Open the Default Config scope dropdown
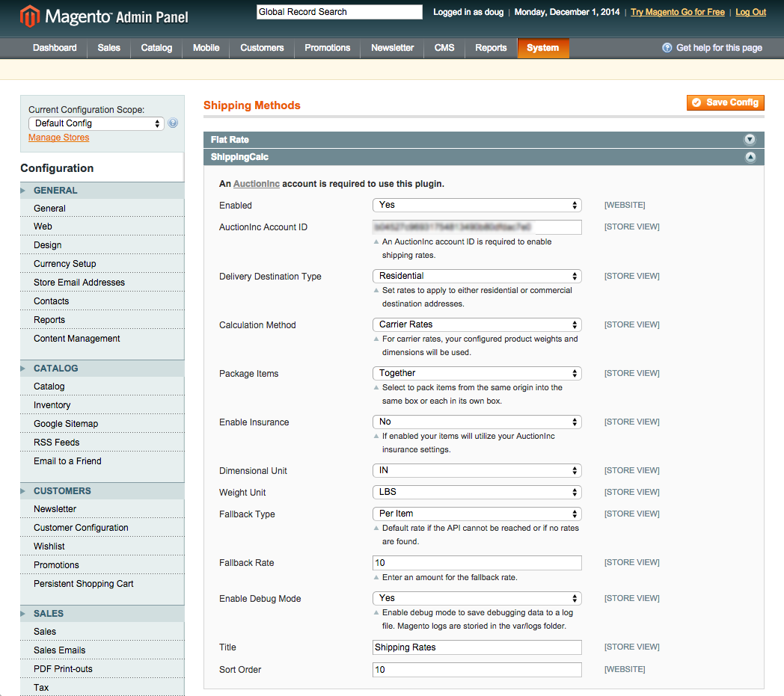Image resolution: width=784 pixels, height=696 pixels. pyautogui.click(x=97, y=123)
